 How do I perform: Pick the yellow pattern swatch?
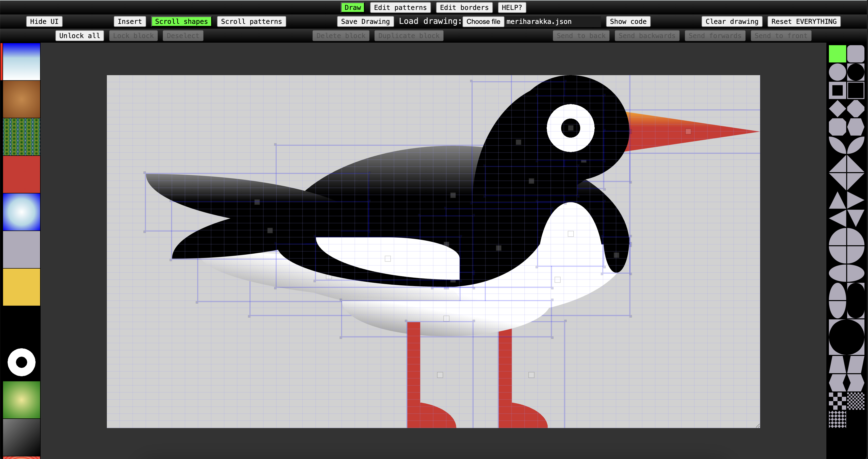(22, 287)
